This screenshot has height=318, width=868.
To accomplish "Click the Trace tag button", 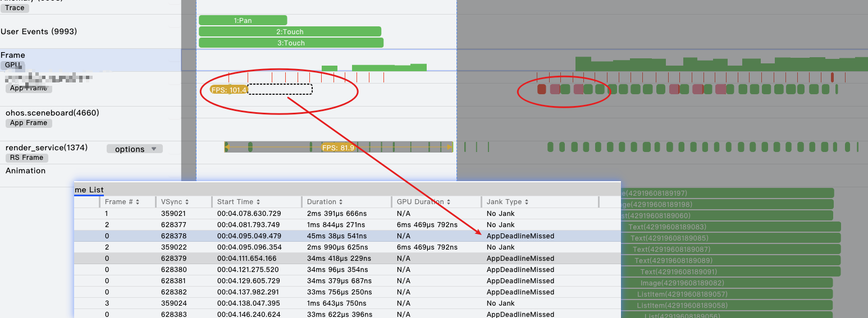I will tap(15, 8).
